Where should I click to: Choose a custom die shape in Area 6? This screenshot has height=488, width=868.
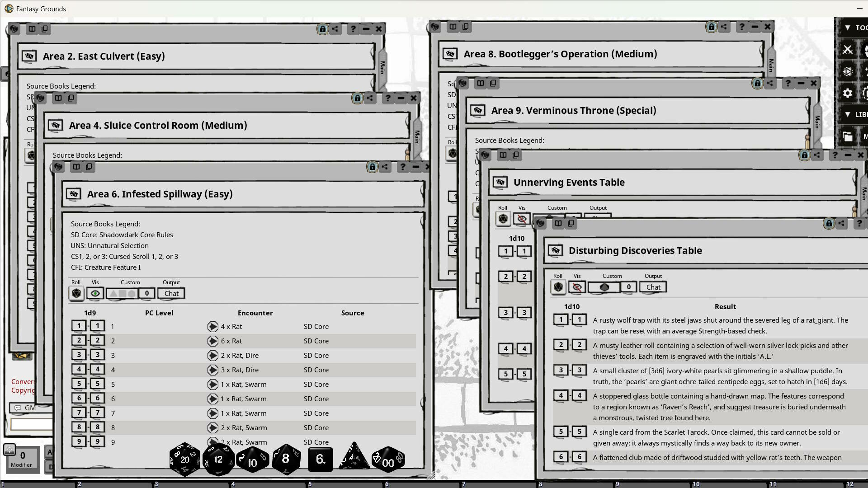click(121, 293)
